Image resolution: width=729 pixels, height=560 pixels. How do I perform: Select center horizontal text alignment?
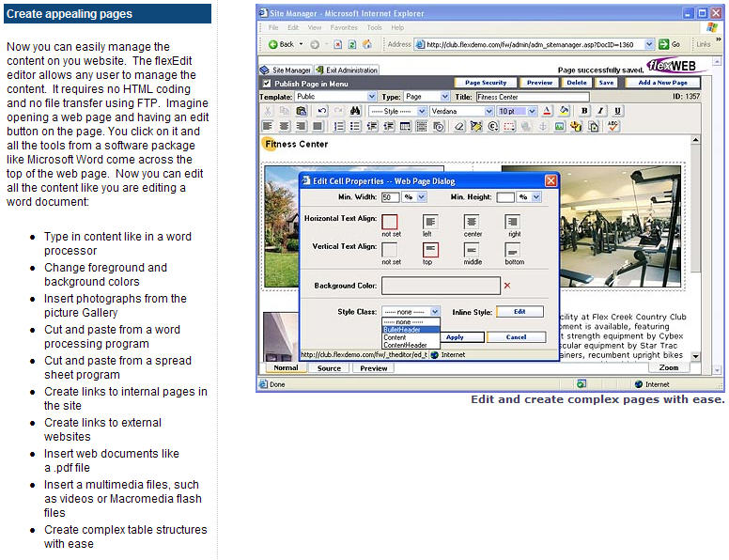coord(472,223)
